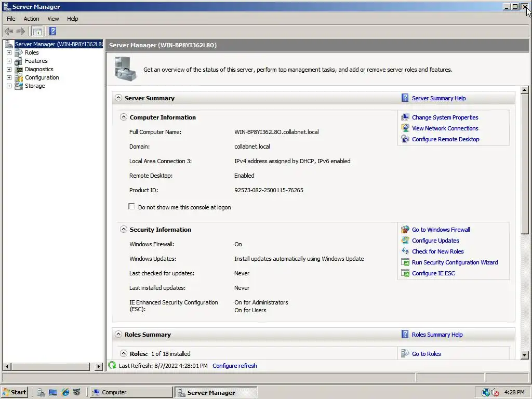Collapse the Roles Summary section
The width and height of the screenshot is (532, 399).
coord(118,334)
